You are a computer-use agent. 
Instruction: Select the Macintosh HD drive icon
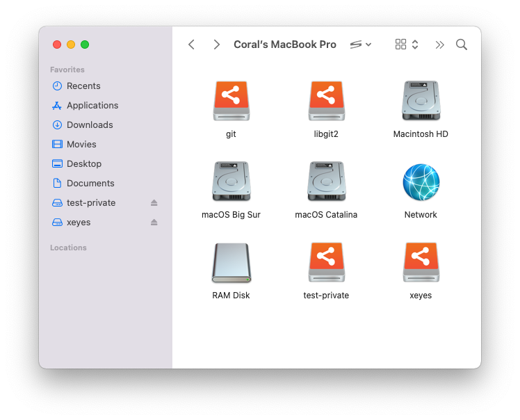click(421, 101)
